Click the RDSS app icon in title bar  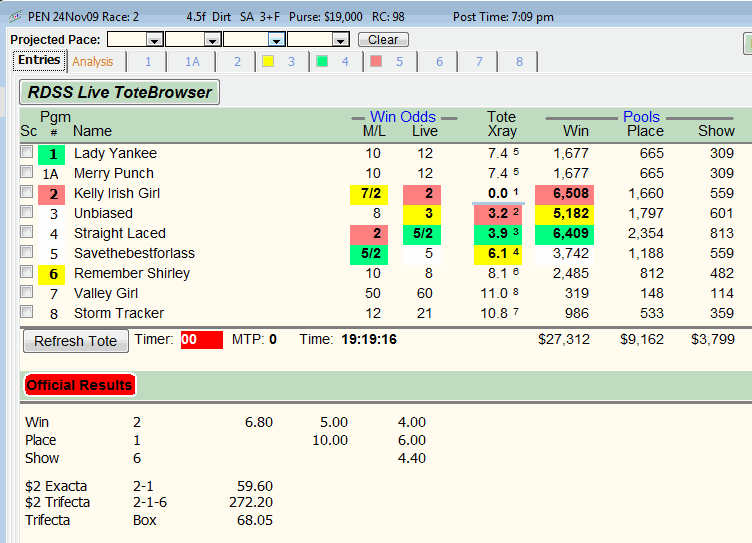click(15, 17)
